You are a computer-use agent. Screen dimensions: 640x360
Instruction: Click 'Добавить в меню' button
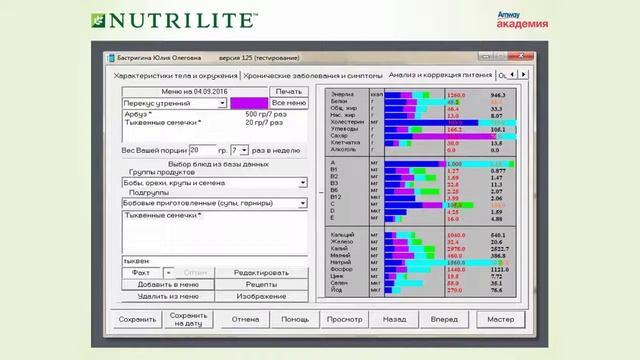[x=168, y=284]
